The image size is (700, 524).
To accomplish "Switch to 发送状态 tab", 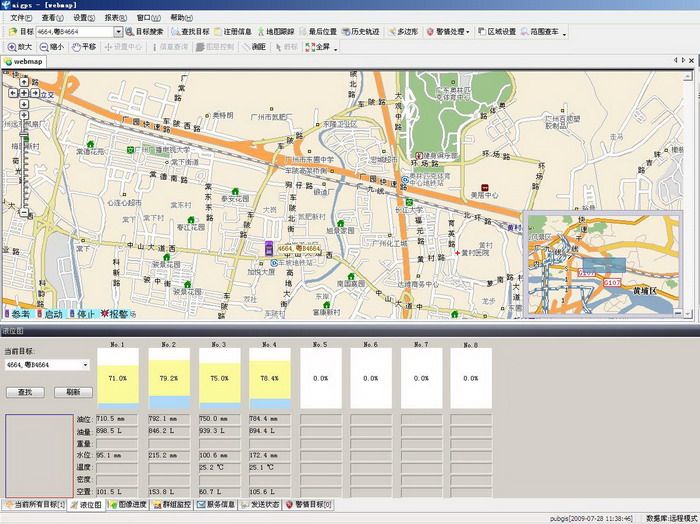I will coord(260,505).
